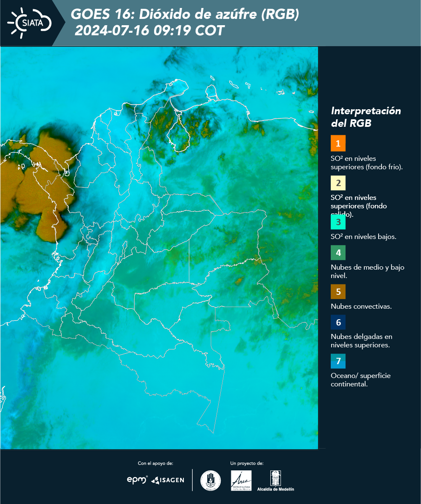Select orange legend swatch number 1
This screenshot has width=421, height=504.
tap(338, 143)
